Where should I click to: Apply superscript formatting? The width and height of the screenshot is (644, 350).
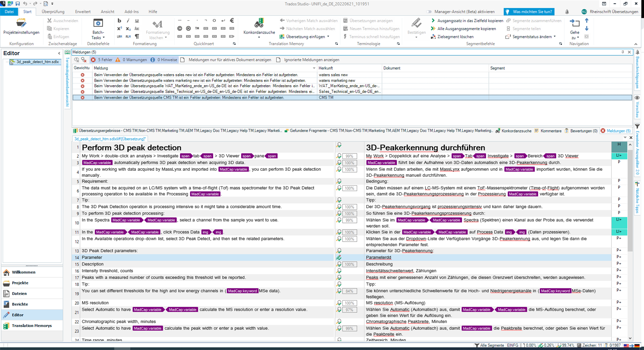point(119,29)
